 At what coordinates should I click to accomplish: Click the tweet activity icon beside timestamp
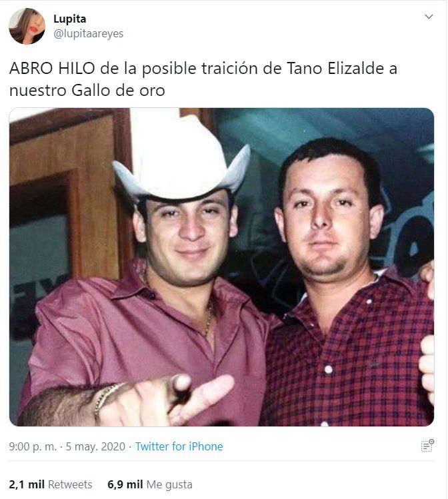[427, 446]
